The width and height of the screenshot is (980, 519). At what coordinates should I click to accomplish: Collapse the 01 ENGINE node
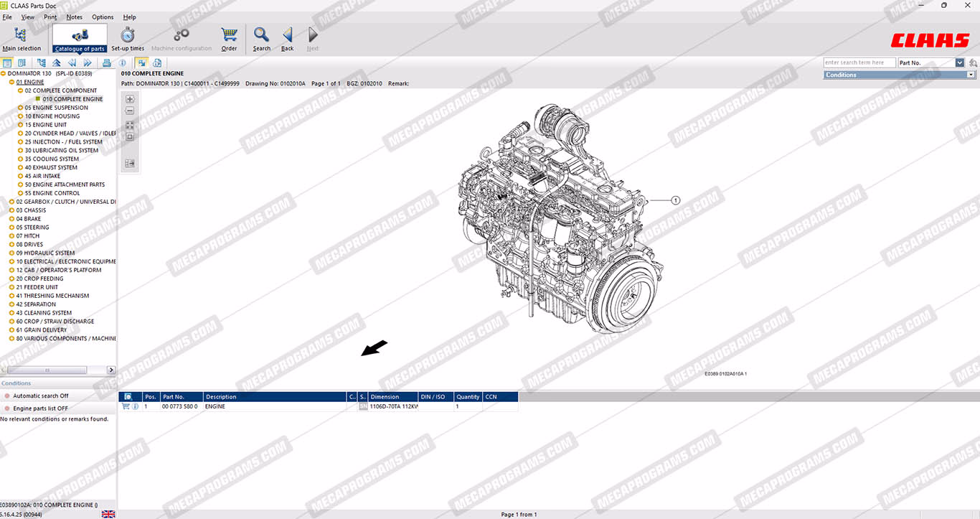(11, 82)
